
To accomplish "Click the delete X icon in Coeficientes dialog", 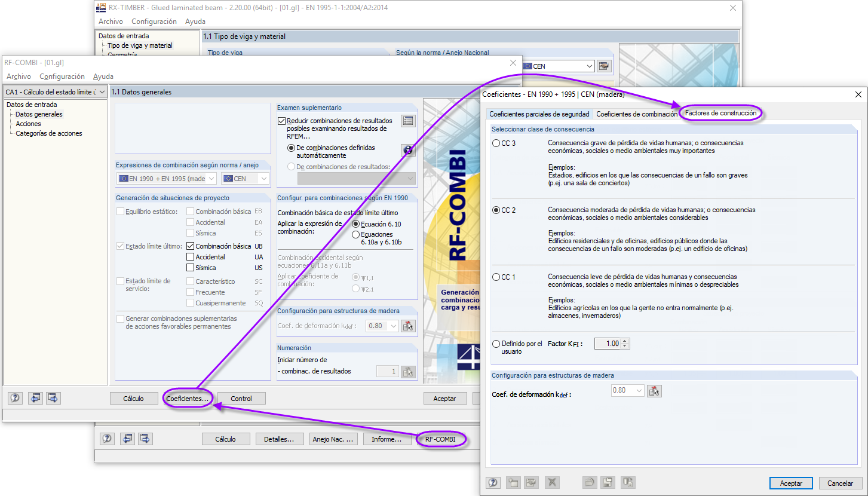I will (x=552, y=483).
